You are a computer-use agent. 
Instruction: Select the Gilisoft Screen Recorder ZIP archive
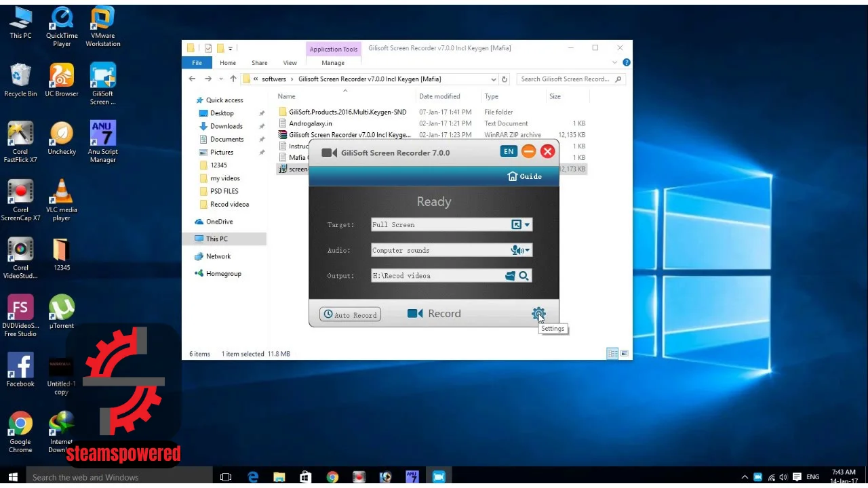coord(350,135)
